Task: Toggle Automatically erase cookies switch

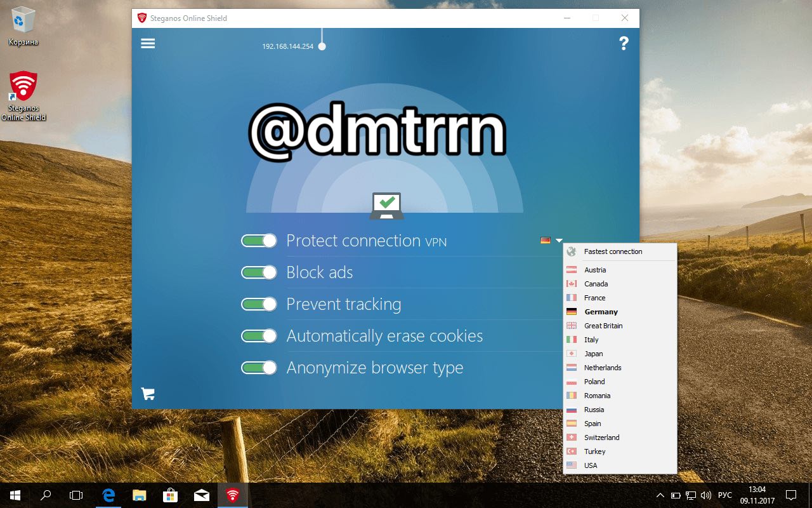Action: 259,336
